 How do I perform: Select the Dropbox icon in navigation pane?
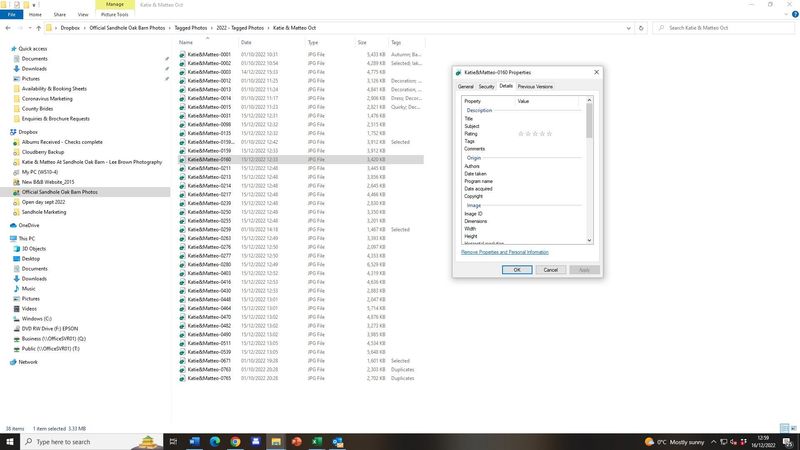(x=13, y=132)
